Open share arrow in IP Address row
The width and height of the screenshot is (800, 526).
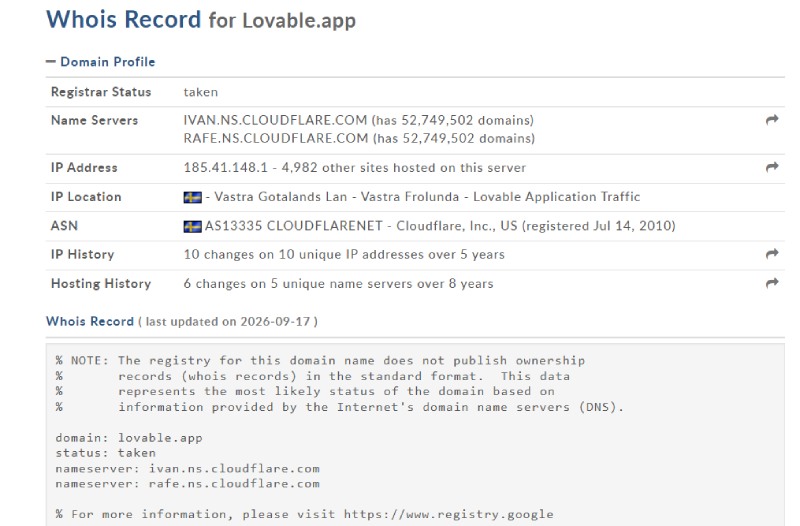tap(772, 167)
